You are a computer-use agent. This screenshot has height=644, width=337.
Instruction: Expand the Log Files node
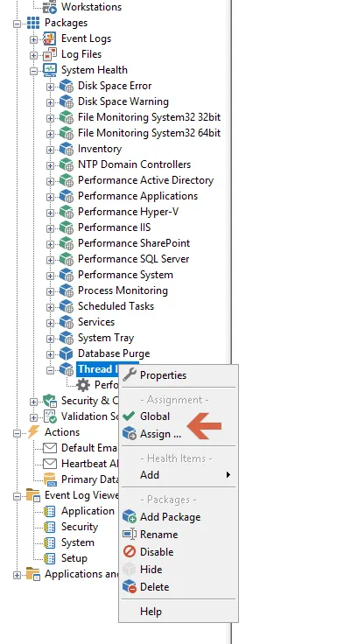33,55
